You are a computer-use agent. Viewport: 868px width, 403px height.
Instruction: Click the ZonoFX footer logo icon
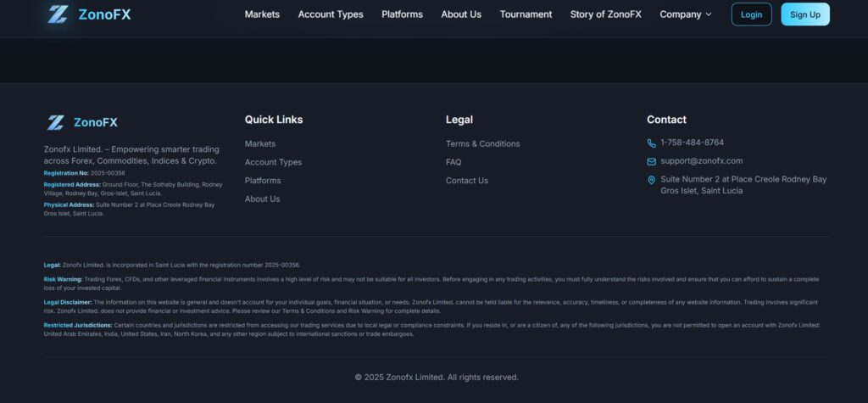pos(55,122)
